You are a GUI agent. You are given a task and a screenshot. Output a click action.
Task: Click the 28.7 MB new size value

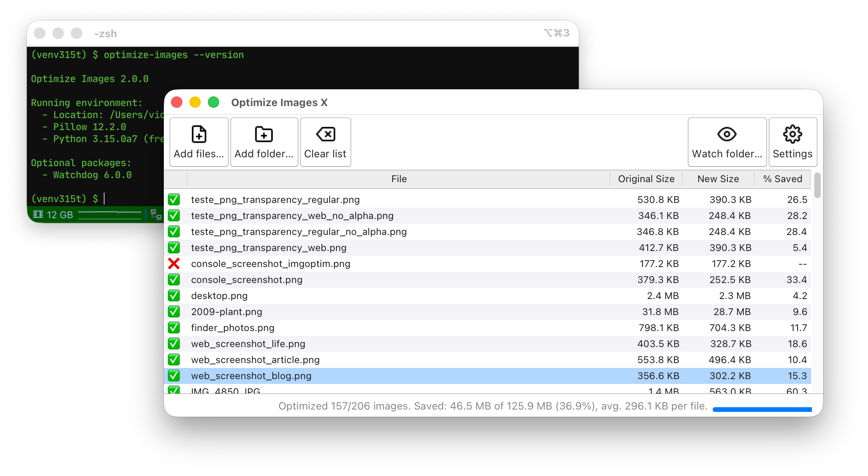tap(732, 312)
